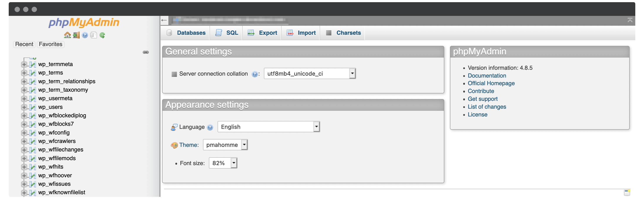
Task: Collapse navigation panel with left arrow
Action: pos(164,20)
